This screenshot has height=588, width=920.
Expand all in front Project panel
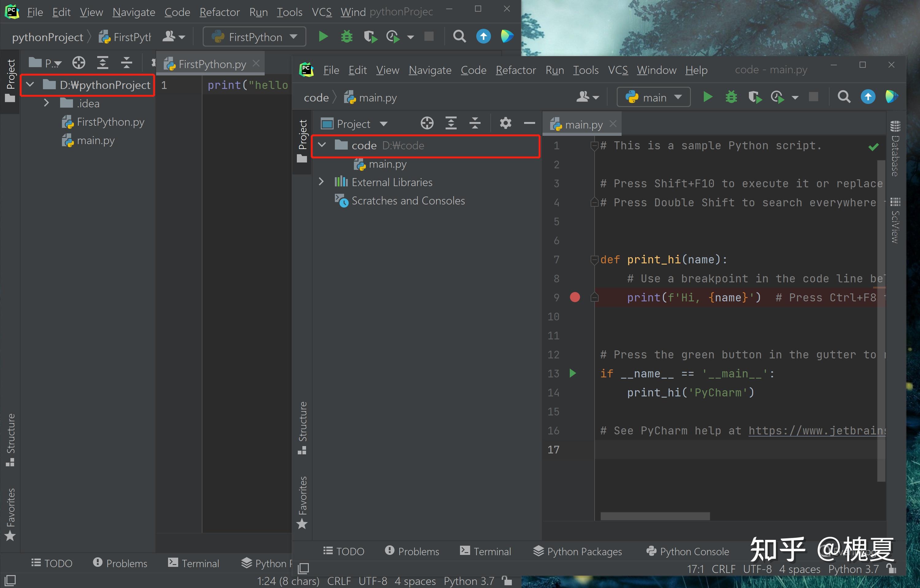[x=451, y=123]
